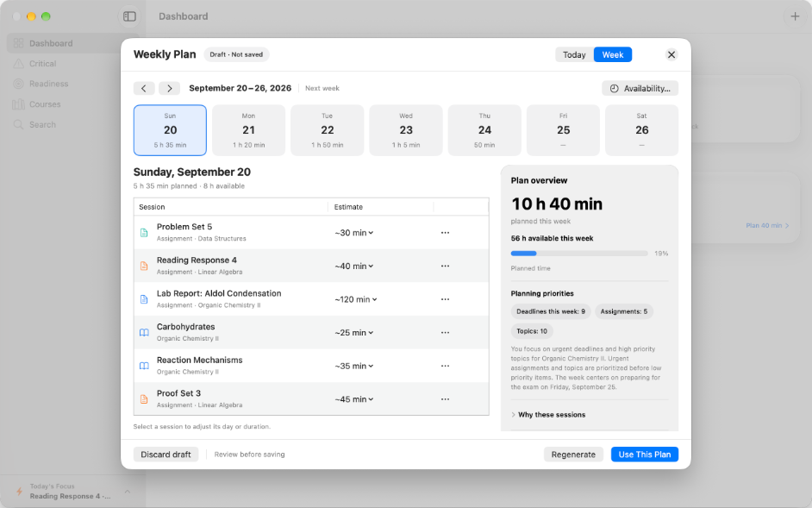812x508 pixels.
Task: Click the Estimate column header
Action: [348, 207]
